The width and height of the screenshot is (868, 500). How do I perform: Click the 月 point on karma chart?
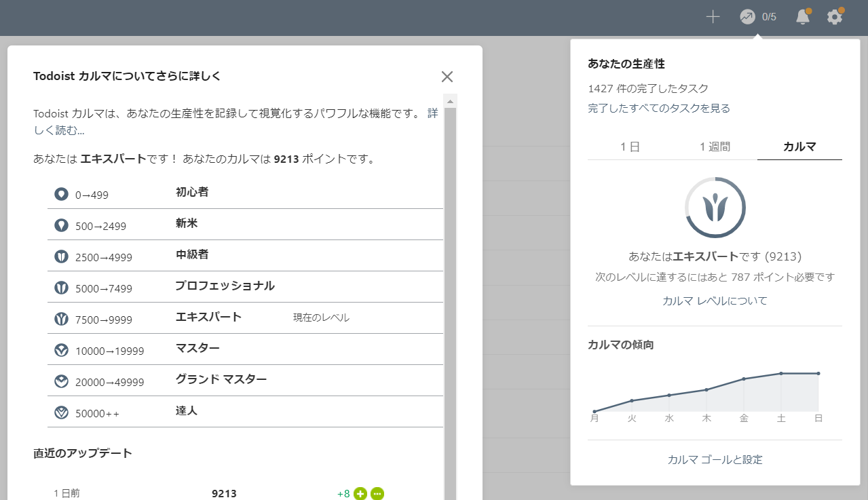click(x=595, y=411)
